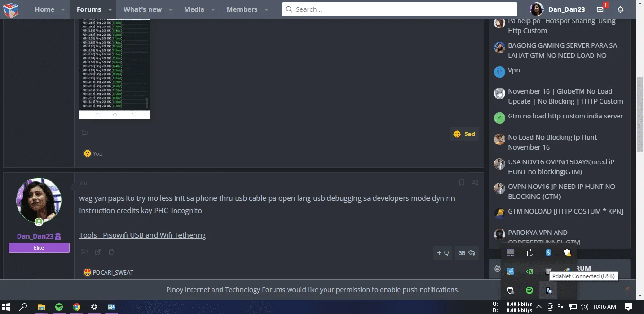This screenshot has width=644, height=314.
Task: Report the first post with flag icon
Action: click(85, 133)
